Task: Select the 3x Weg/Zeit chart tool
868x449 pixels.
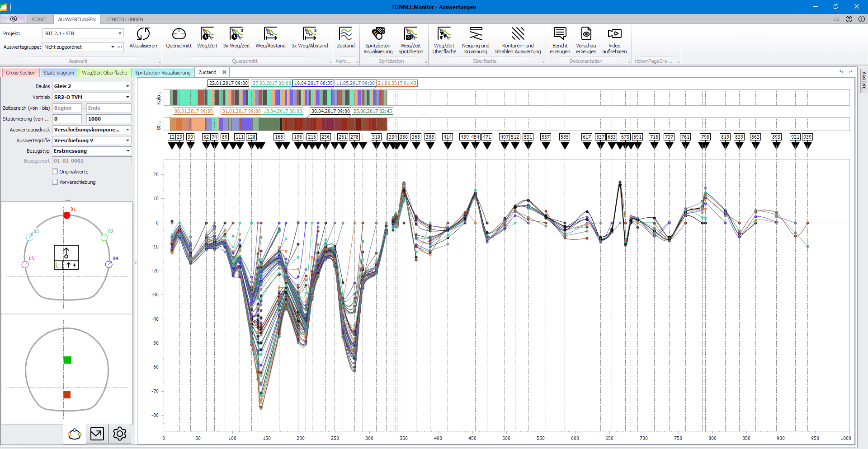Action: [236, 34]
